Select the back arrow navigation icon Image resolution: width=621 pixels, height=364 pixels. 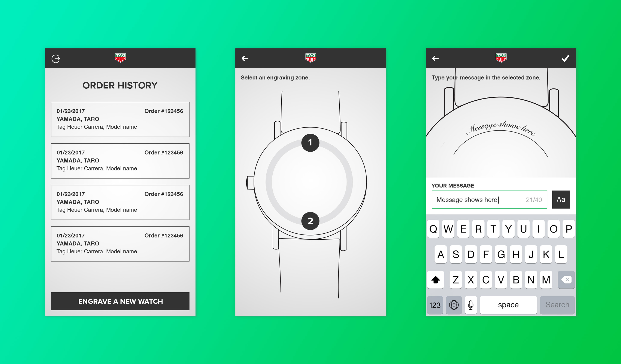click(x=245, y=58)
